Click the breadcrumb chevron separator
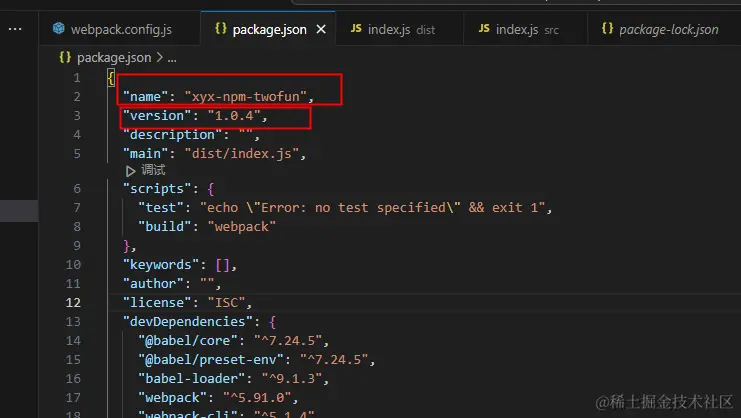741x418 pixels. 159,58
